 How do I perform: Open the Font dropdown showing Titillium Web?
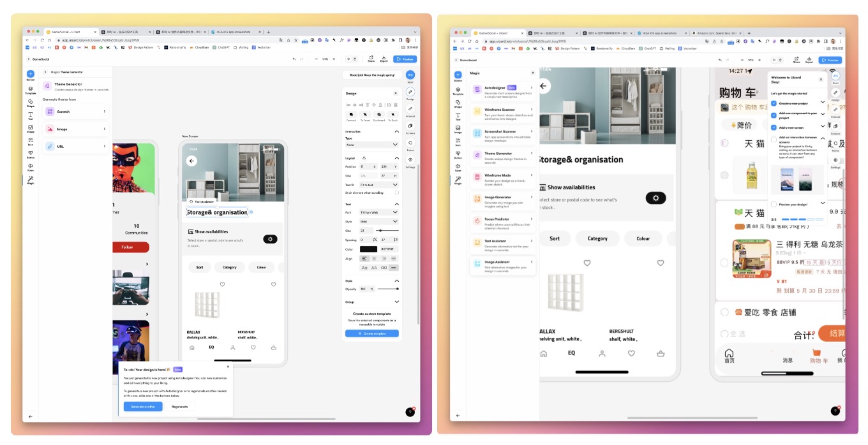pos(378,212)
